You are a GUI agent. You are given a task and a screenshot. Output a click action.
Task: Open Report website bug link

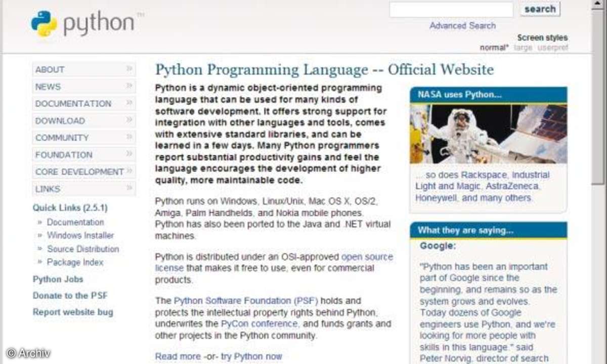point(73,312)
